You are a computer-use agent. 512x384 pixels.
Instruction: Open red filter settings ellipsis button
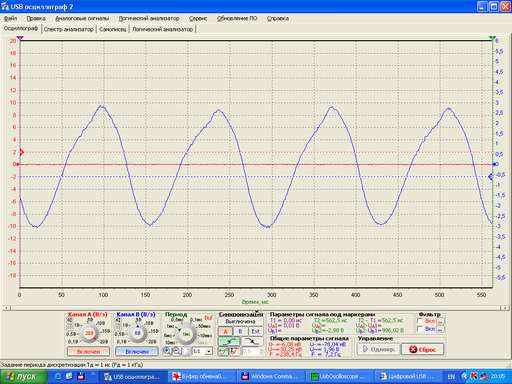click(x=440, y=321)
